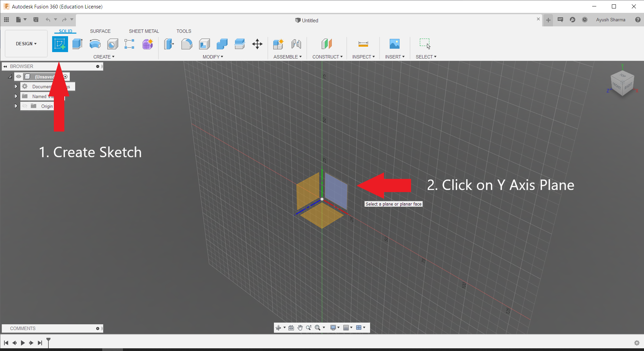Open the Hole tool
Image resolution: width=644 pixels, height=351 pixels.
point(112,44)
